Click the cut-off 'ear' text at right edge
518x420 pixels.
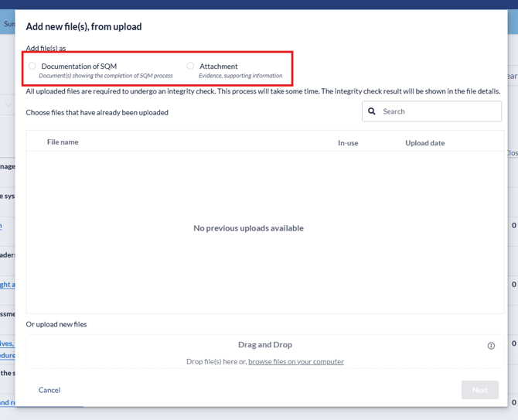(512, 77)
